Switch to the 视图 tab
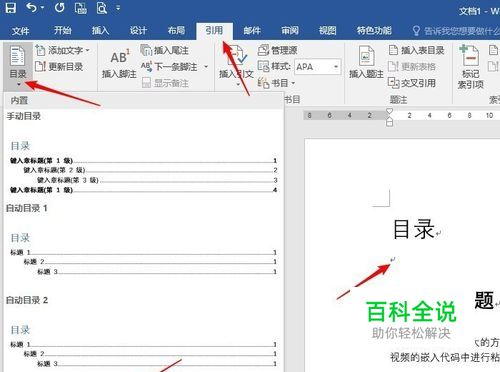 (x=327, y=31)
